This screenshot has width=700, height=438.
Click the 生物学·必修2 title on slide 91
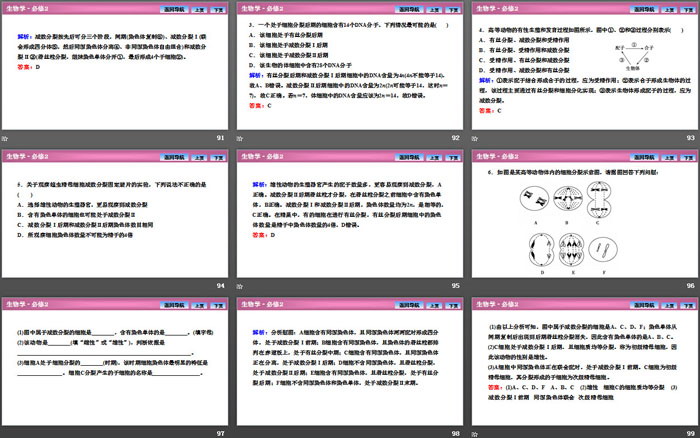pyautogui.click(x=27, y=8)
